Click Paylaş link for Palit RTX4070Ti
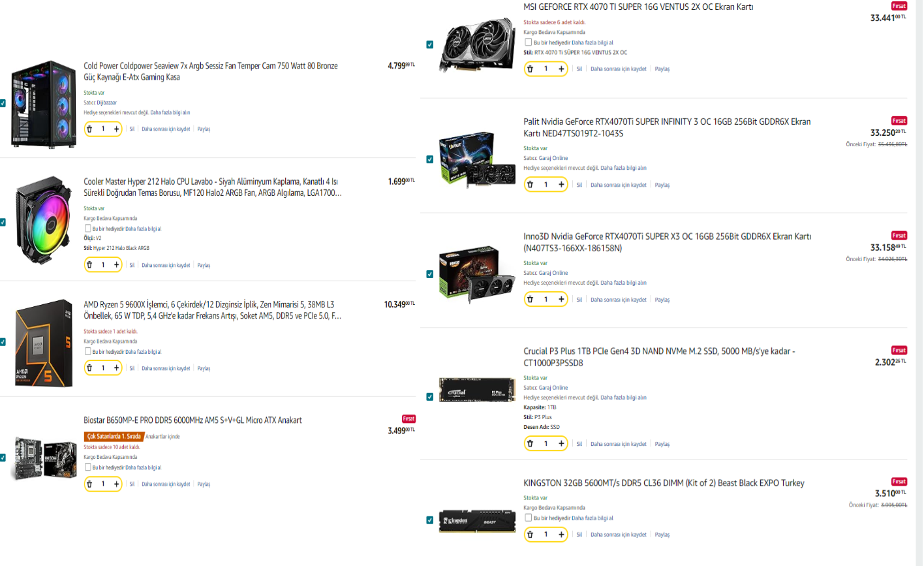This screenshot has height=566, width=924. [x=662, y=185]
